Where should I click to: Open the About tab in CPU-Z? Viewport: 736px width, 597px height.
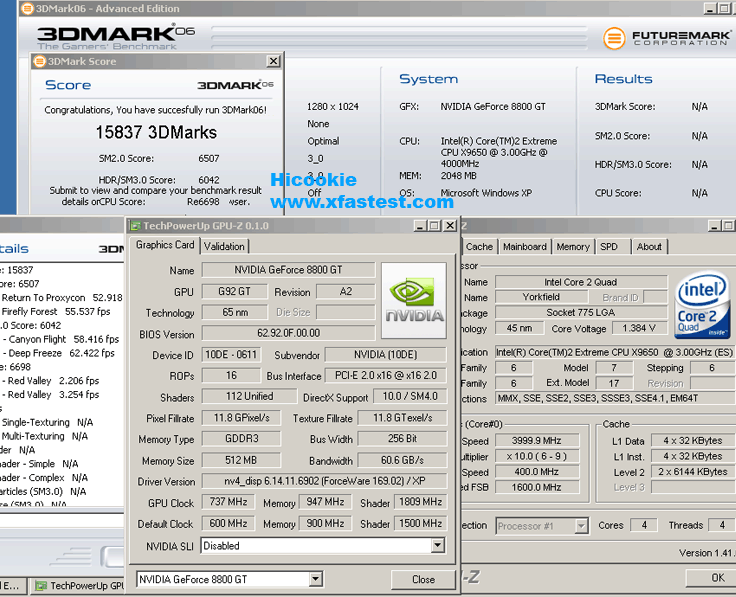point(649,247)
